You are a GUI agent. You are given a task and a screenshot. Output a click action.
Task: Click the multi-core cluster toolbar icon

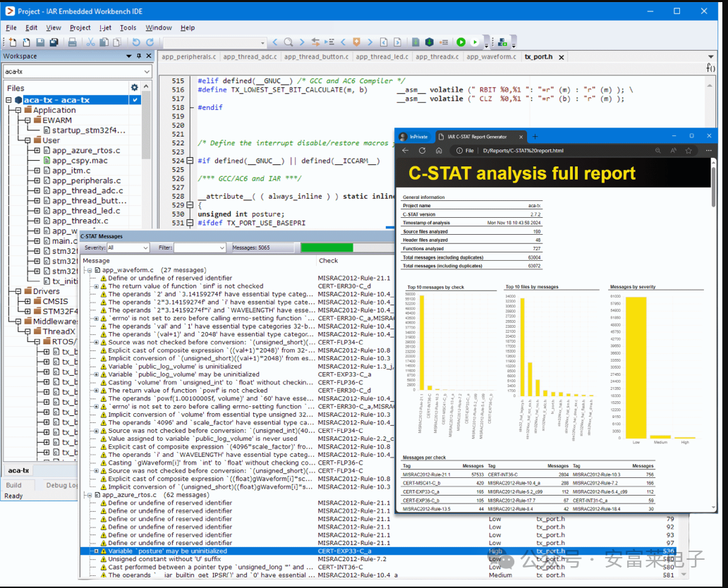502,42
